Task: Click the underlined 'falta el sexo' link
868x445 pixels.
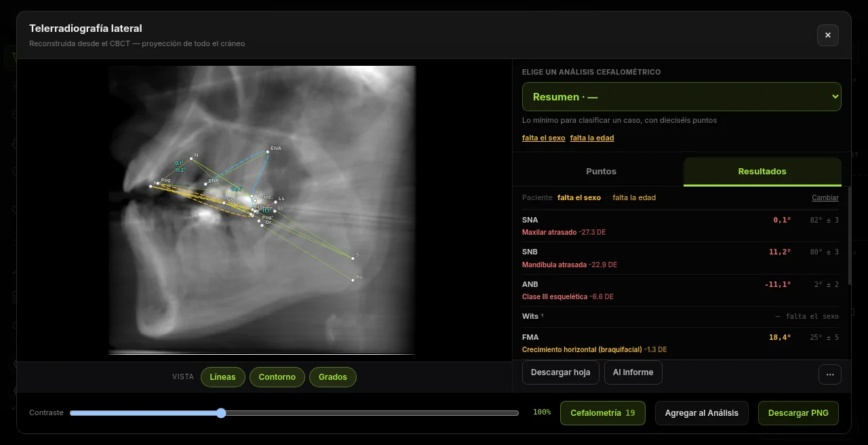Action: pos(543,138)
